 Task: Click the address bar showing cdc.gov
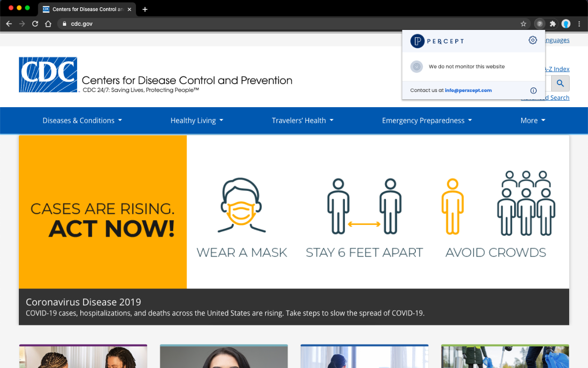(294, 23)
